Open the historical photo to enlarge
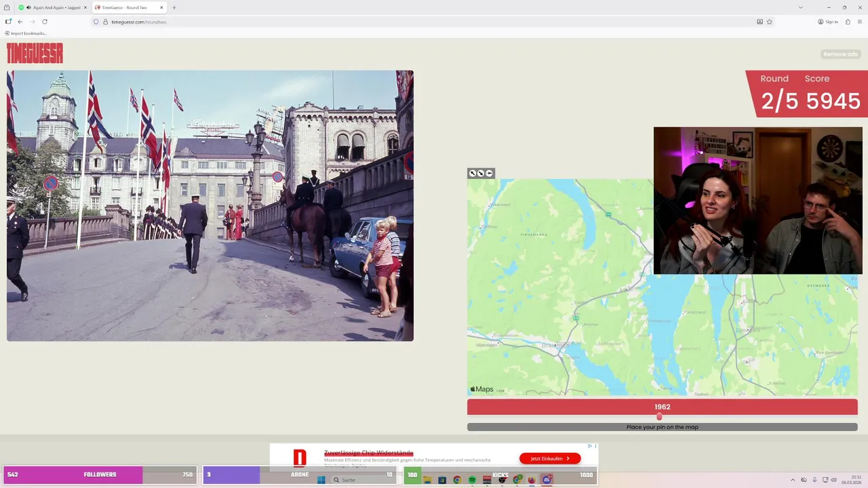Image resolution: width=868 pixels, height=488 pixels. pos(210,205)
